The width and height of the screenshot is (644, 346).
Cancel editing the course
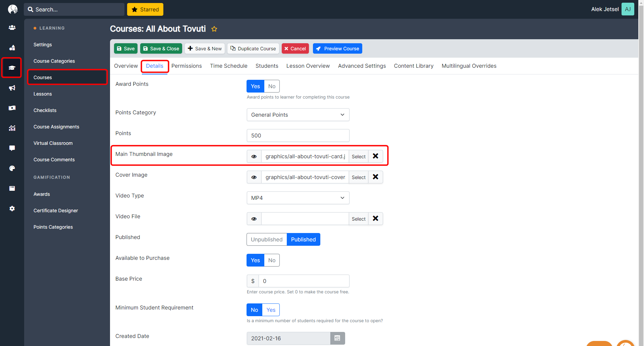(x=295, y=49)
